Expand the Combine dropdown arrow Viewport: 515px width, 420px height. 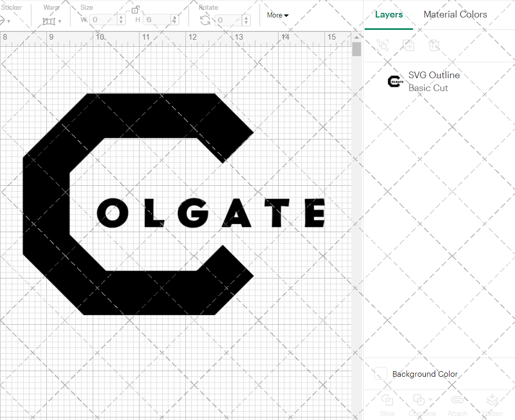tap(430, 399)
